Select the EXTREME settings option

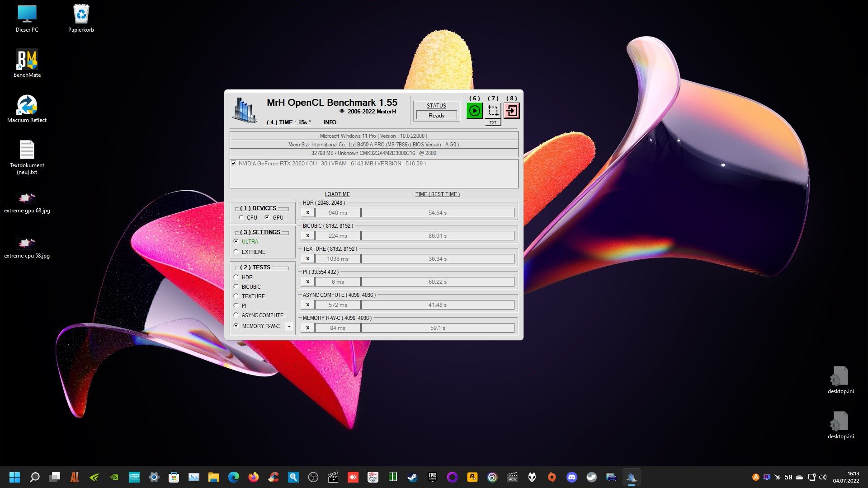pyautogui.click(x=236, y=252)
